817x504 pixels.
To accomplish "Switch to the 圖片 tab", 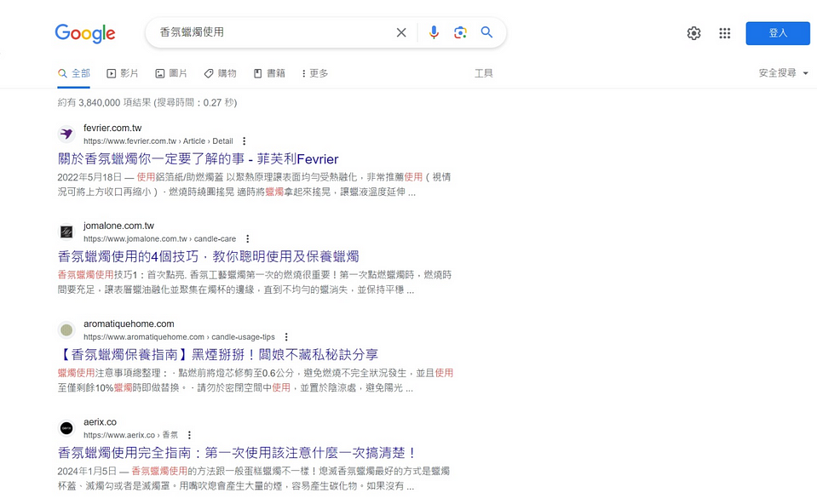I will [171, 73].
